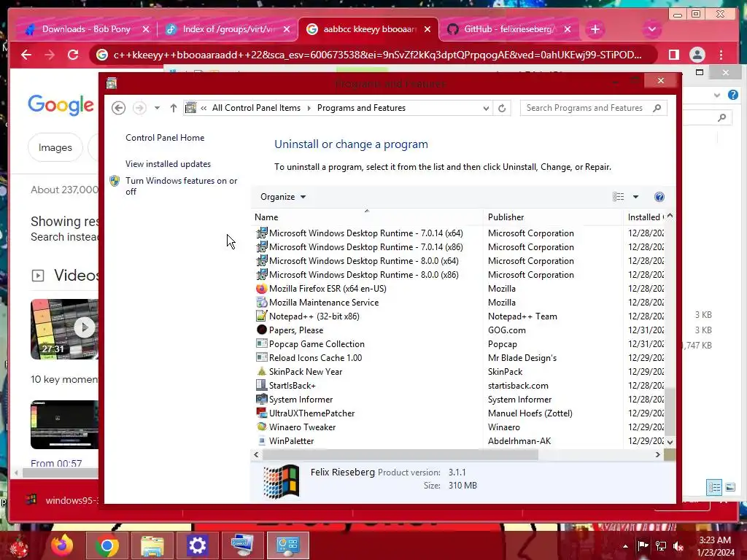Click the Action Center flag in the tray

click(x=643, y=545)
